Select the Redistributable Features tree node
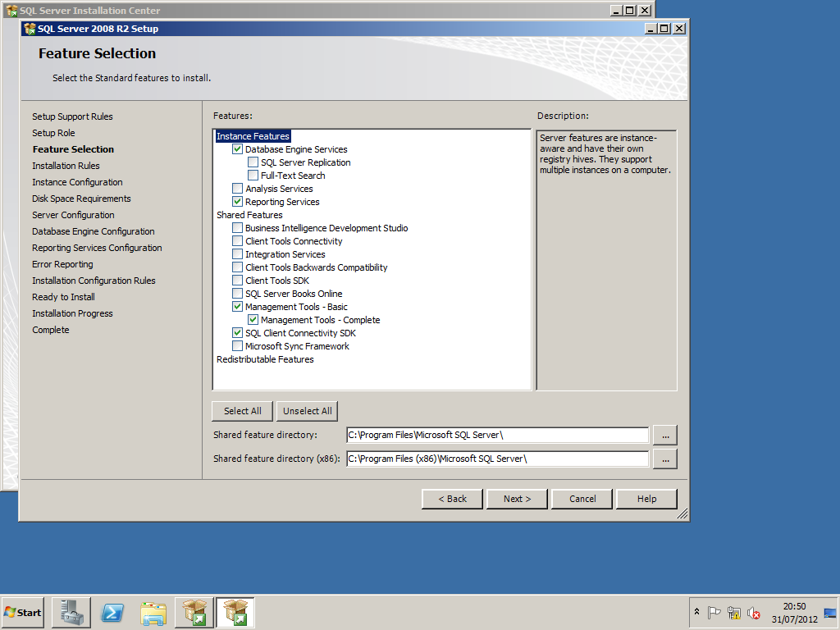The height and width of the screenshot is (630, 840). pyautogui.click(x=265, y=359)
